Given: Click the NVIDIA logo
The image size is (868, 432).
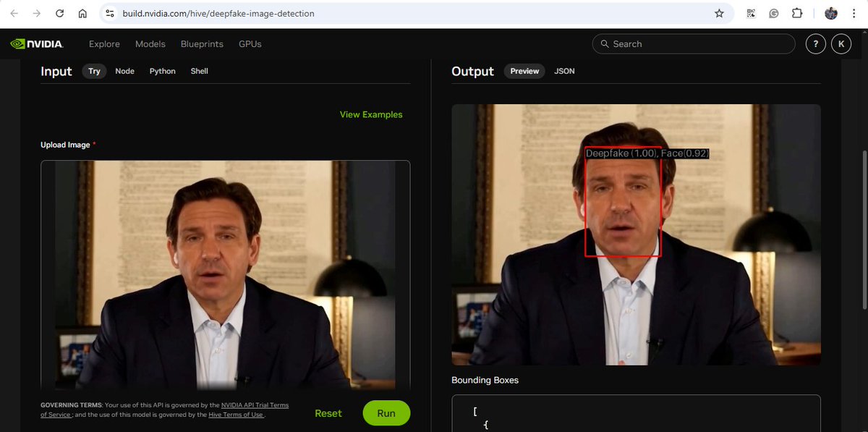Looking at the screenshot, I should (37, 43).
